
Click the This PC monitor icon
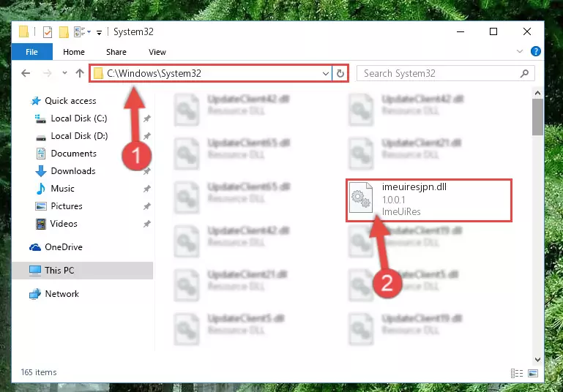pos(35,271)
